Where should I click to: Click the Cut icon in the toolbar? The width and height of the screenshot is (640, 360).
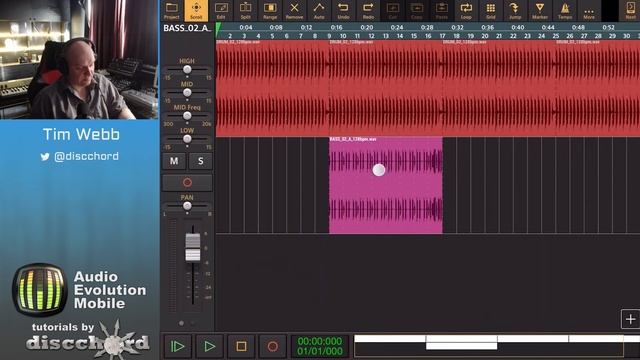pyautogui.click(x=393, y=11)
